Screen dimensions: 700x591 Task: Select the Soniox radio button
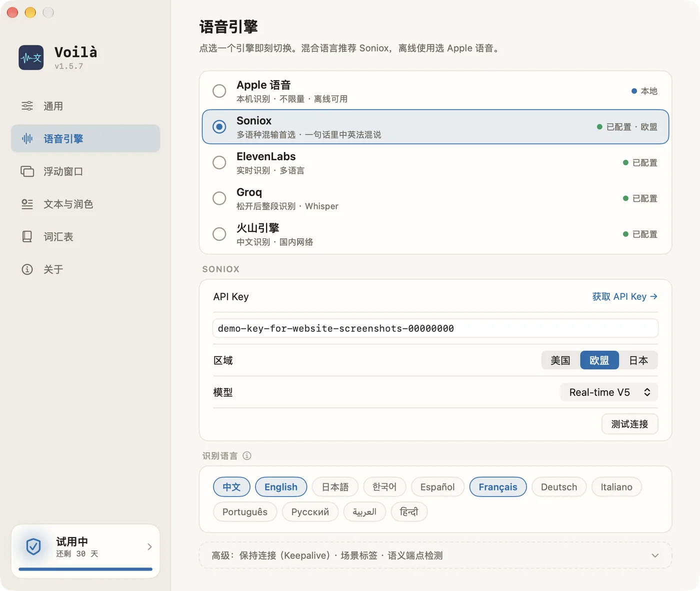point(219,126)
